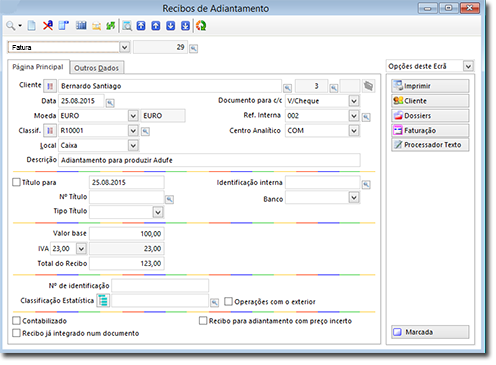Click the Cliente button in options panel
The height and width of the screenshot is (365, 496).
click(430, 101)
